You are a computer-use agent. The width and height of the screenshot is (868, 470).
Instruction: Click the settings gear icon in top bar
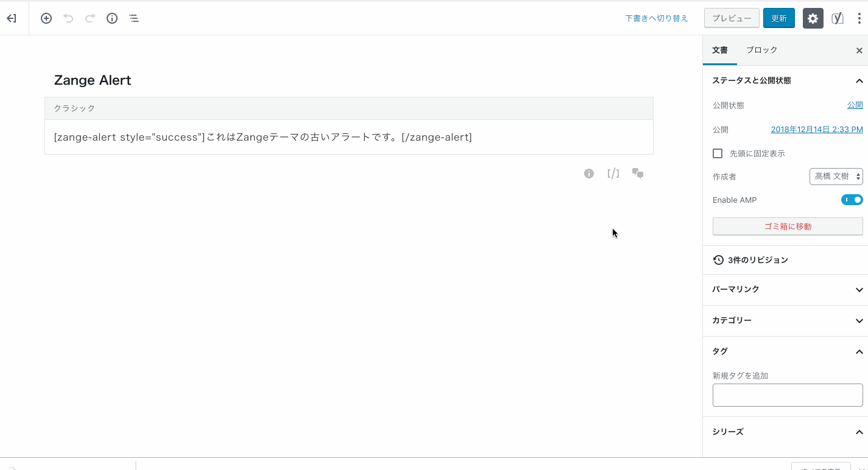point(813,18)
